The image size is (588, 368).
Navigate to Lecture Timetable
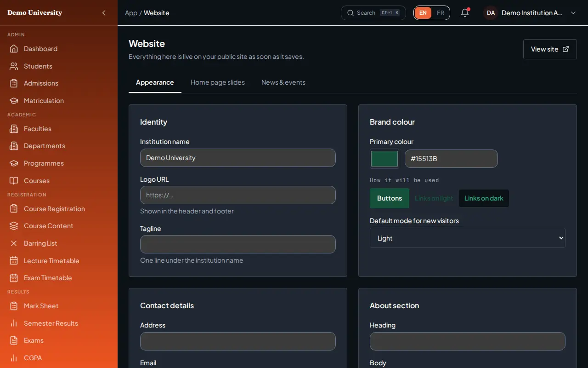pyautogui.click(x=59, y=261)
